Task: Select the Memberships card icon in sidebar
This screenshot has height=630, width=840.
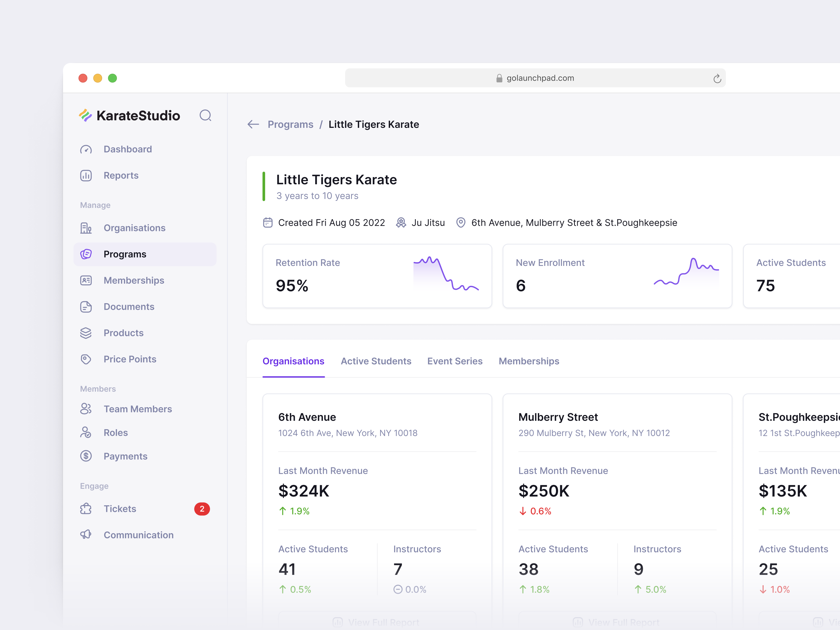Action: click(x=86, y=280)
